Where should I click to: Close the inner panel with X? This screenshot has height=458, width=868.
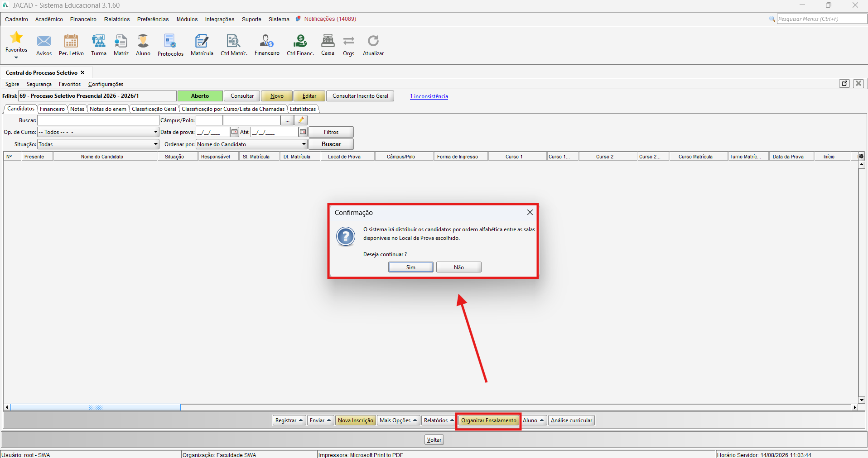click(x=858, y=83)
